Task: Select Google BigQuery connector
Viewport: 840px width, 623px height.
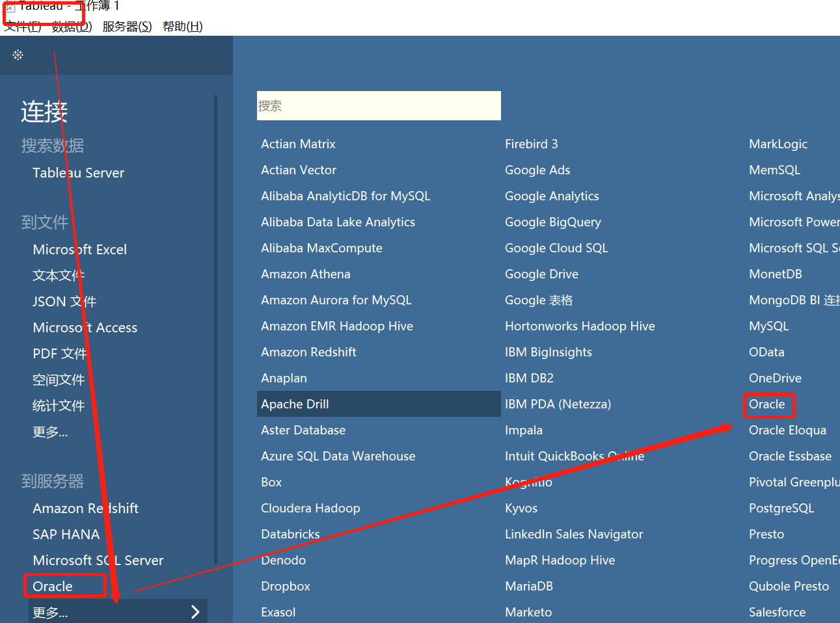Action: tap(553, 222)
